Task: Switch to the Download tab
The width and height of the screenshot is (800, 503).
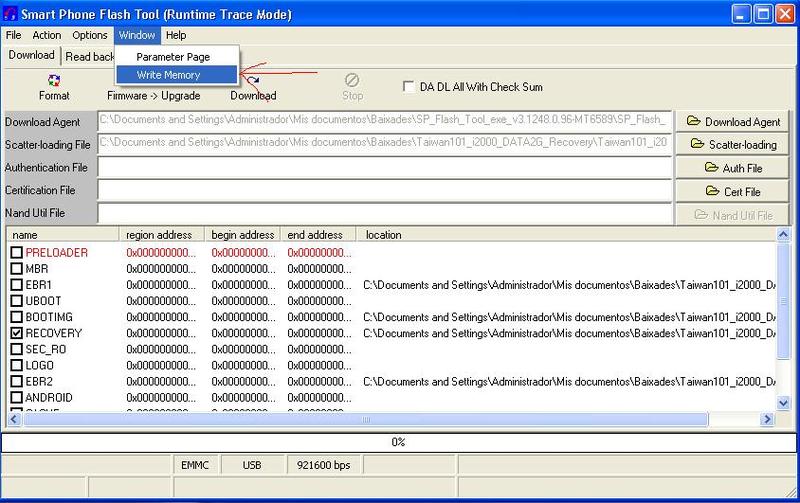Action: (x=31, y=55)
